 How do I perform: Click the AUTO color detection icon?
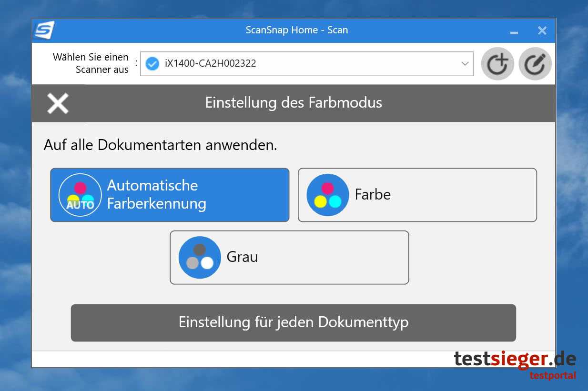(80, 195)
